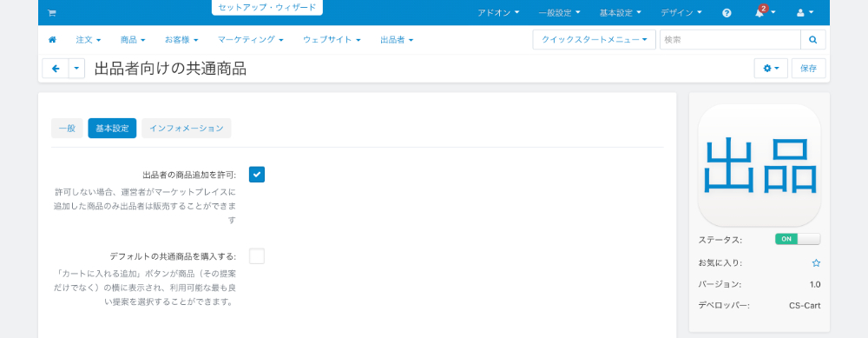Click the 出品者の商品追加を許可 label
Screen dimensions: 868x338
pos(189,176)
